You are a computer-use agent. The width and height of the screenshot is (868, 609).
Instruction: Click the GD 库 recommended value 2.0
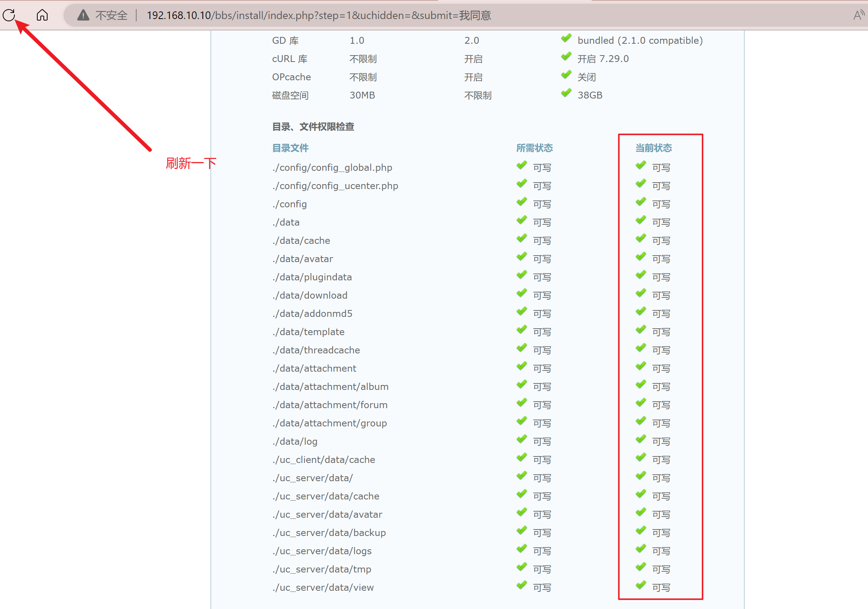(x=471, y=41)
